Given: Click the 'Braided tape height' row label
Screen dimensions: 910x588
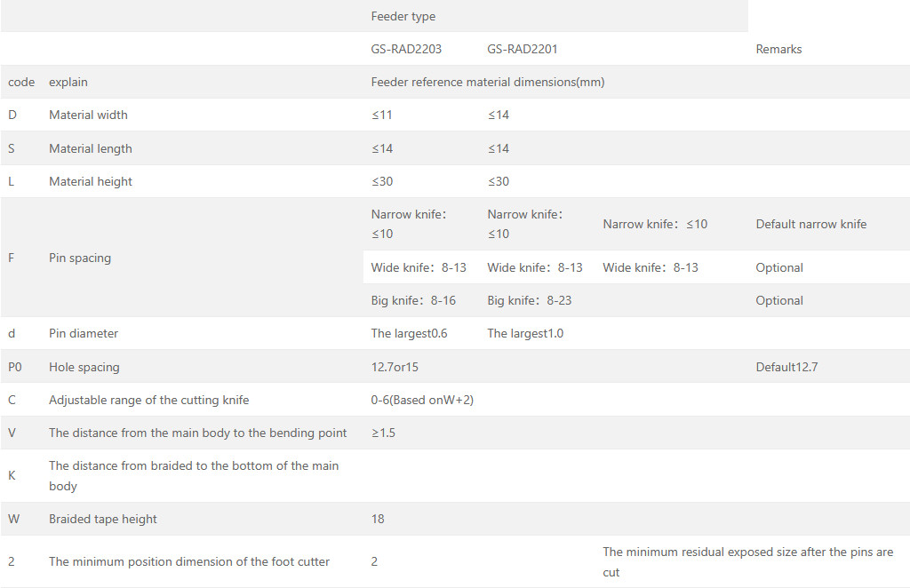Looking at the screenshot, I should pos(103,520).
